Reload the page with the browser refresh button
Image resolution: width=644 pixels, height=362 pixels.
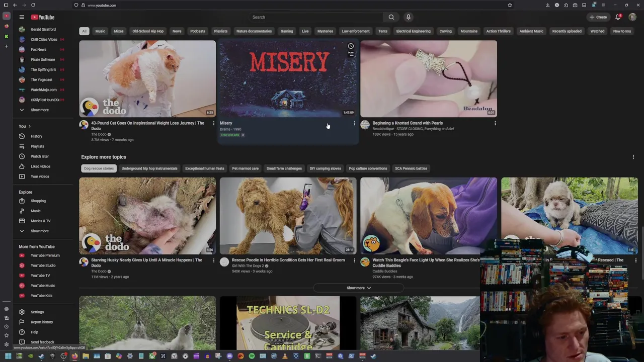tap(33, 5)
